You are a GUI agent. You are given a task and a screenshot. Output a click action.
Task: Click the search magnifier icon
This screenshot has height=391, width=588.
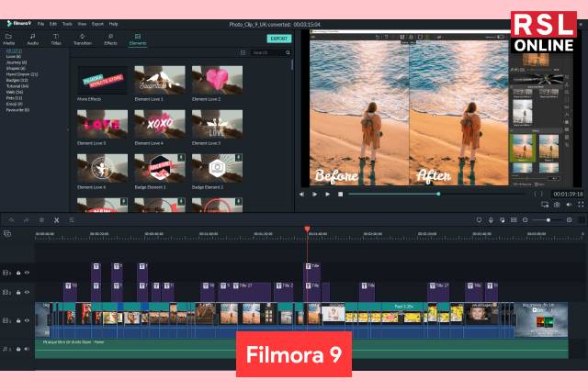pyautogui.click(x=288, y=53)
